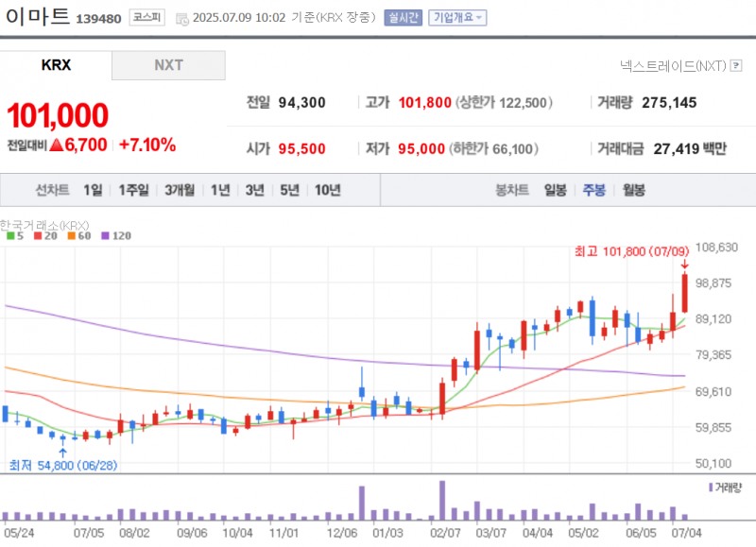The height and width of the screenshot is (547, 756).
Task: Select the 10년 ten-year period
Action: tap(328, 190)
